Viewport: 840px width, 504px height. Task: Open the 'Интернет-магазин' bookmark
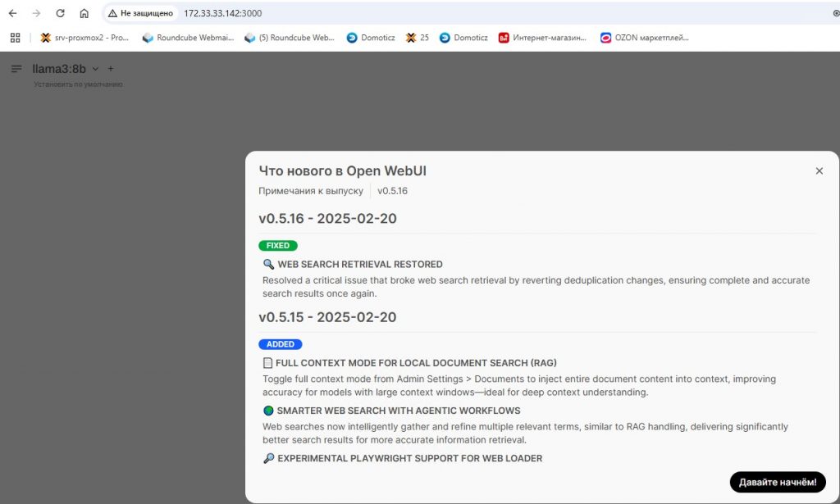click(x=542, y=38)
